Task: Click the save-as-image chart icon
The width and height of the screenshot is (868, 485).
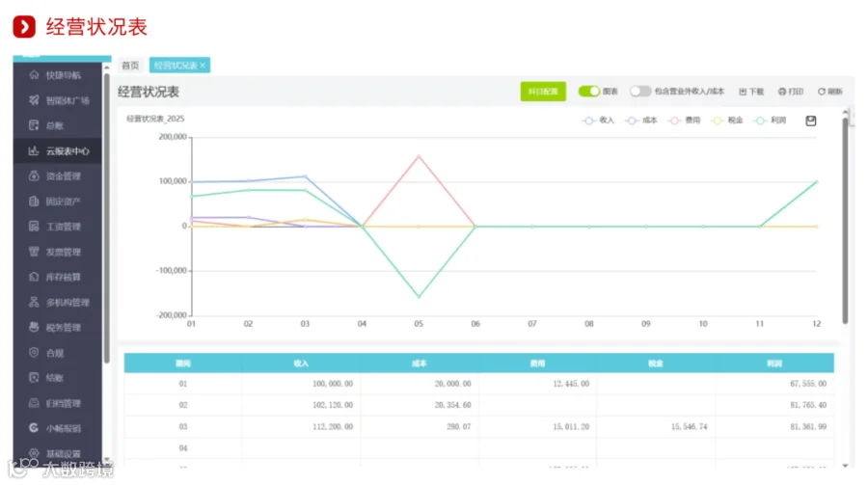Action: coord(810,121)
